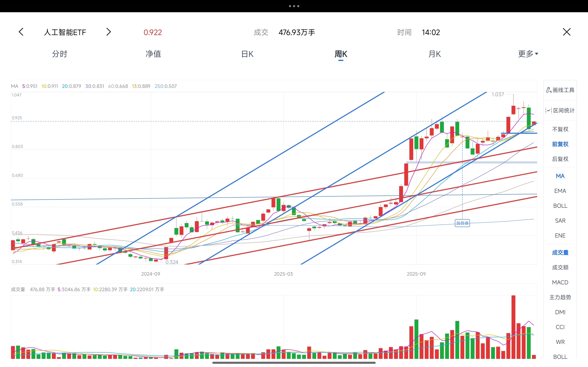Select the SAR indicator

click(560, 221)
